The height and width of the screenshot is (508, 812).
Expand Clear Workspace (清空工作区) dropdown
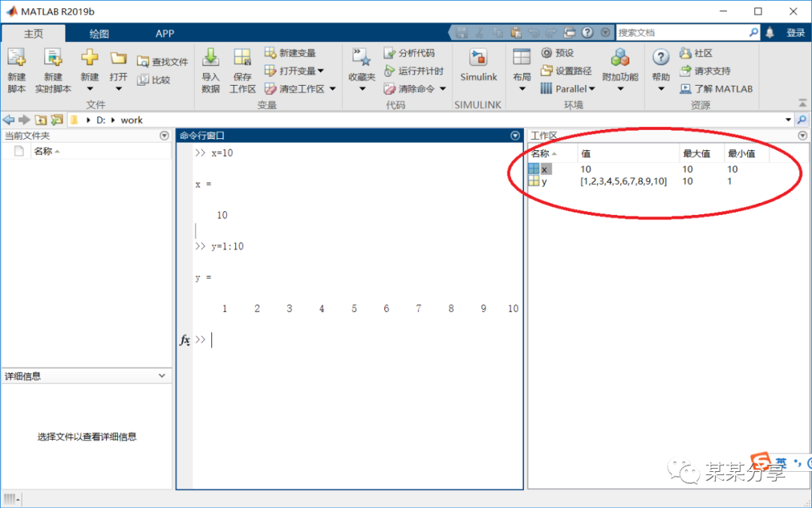(332, 89)
